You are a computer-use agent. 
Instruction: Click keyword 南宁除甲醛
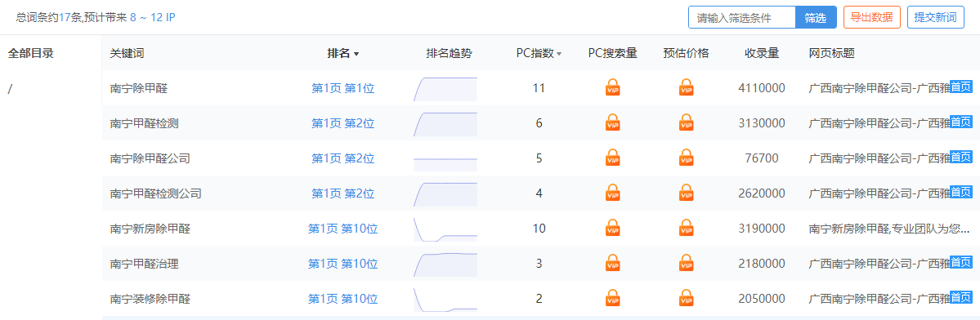[x=139, y=89]
